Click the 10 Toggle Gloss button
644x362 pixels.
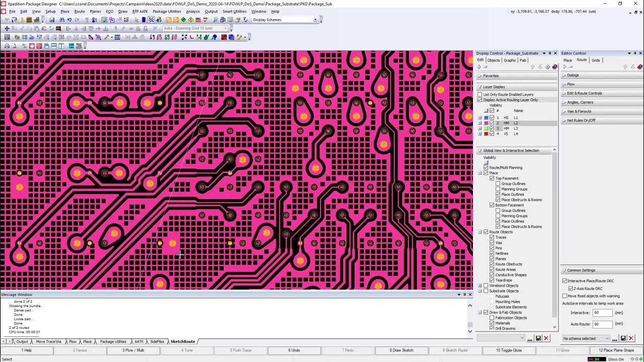509,350
